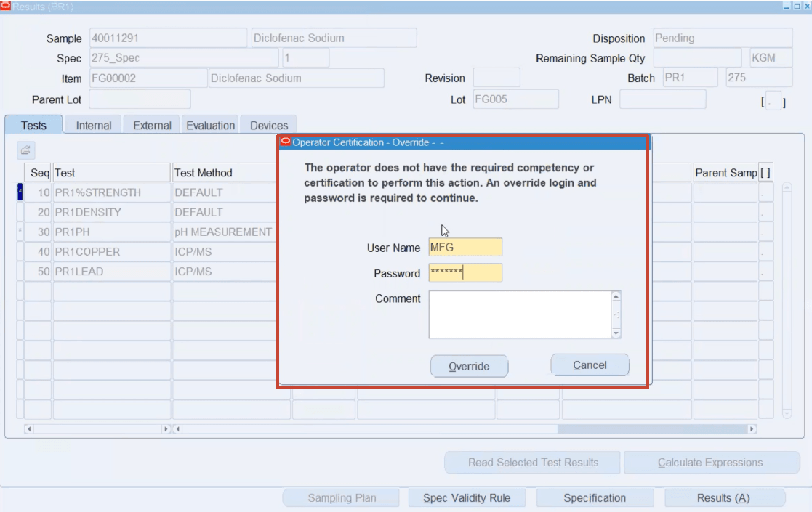This screenshot has width=812, height=512.
Task: Click the Oracle icon in the Results window title bar
Action: pyautogui.click(x=6, y=6)
